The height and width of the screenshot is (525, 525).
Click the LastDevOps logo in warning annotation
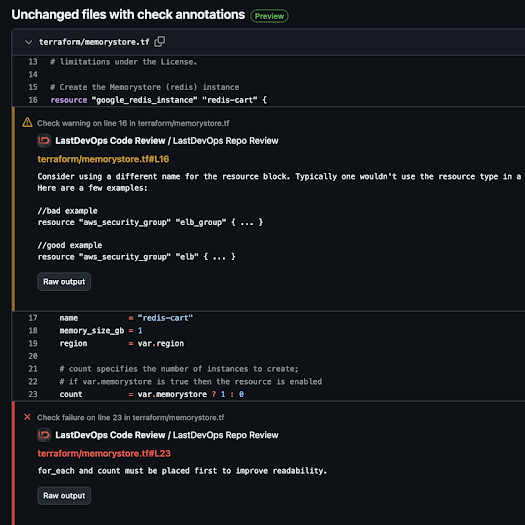pyautogui.click(x=44, y=141)
